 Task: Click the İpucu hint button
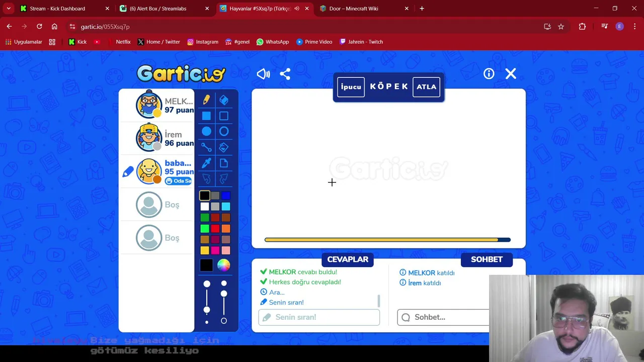(351, 87)
